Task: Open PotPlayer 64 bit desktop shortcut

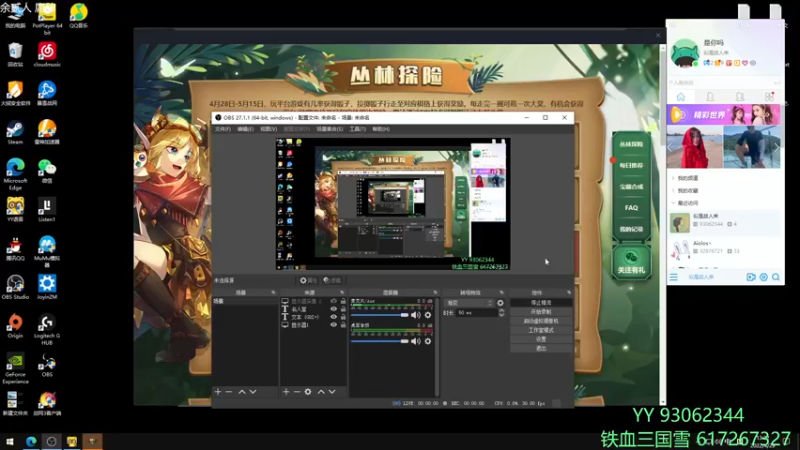Action: (x=47, y=19)
